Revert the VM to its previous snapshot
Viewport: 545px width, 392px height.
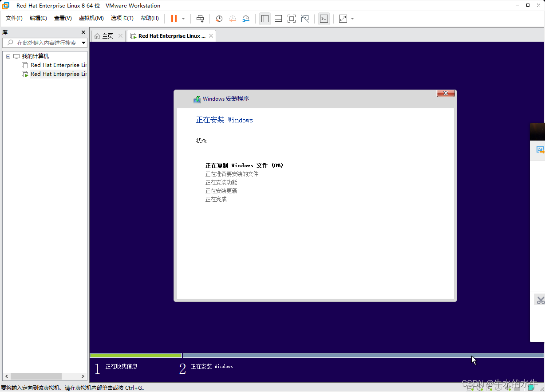click(233, 19)
